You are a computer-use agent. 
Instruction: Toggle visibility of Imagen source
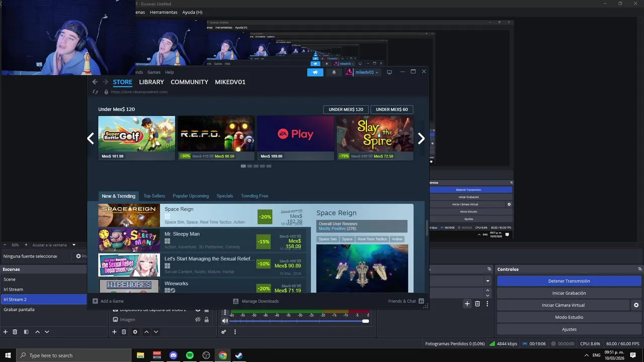pyautogui.click(x=198, y=319)
